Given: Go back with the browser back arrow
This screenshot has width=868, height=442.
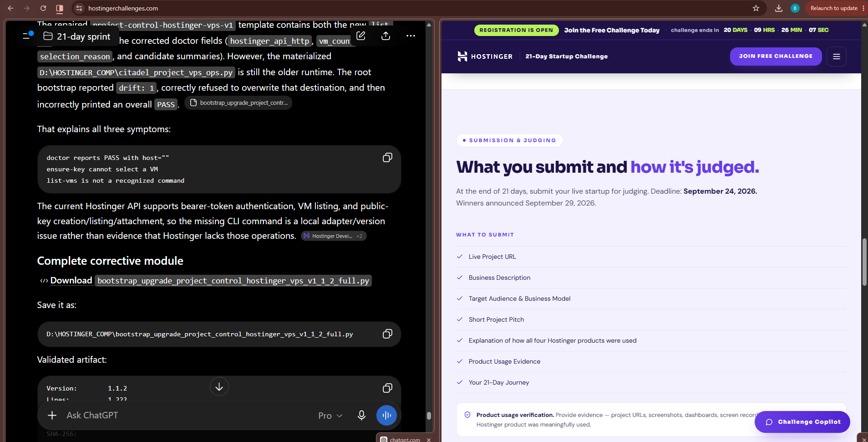Looking at the screenshot, I should point(10,8).
